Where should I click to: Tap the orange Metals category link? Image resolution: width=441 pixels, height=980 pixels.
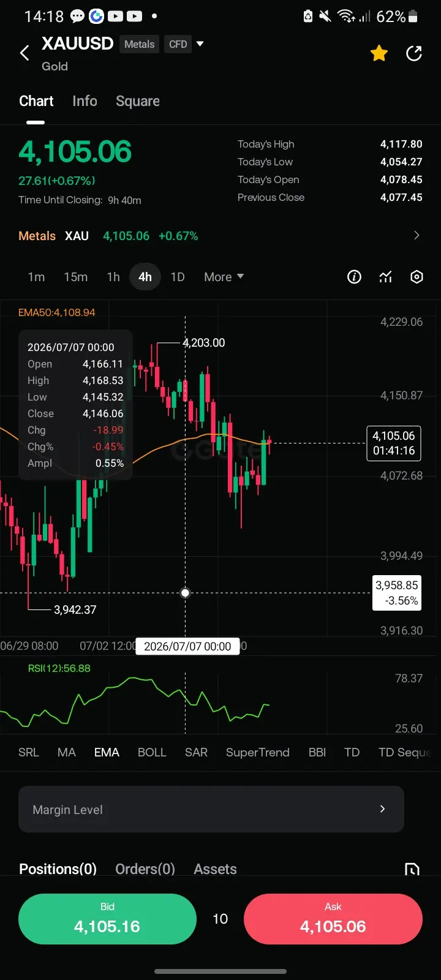(37, 236)
